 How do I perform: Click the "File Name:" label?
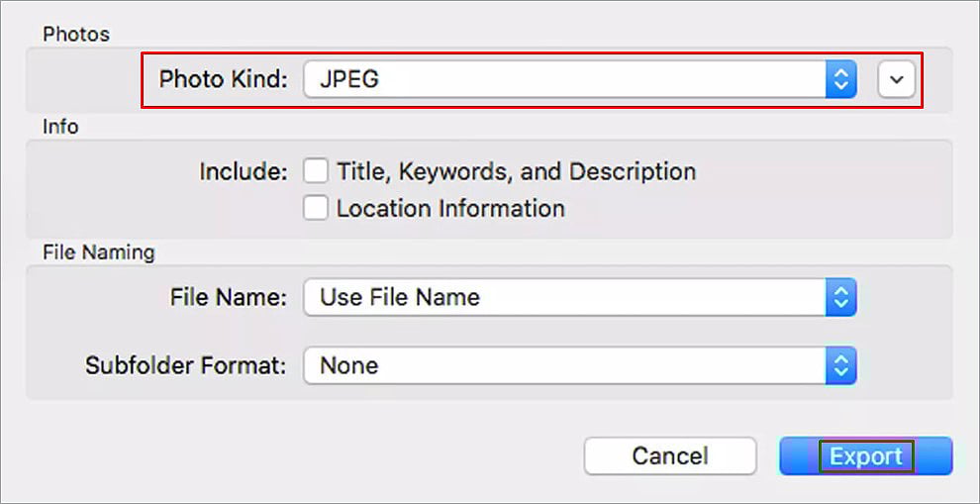(229, 297)
